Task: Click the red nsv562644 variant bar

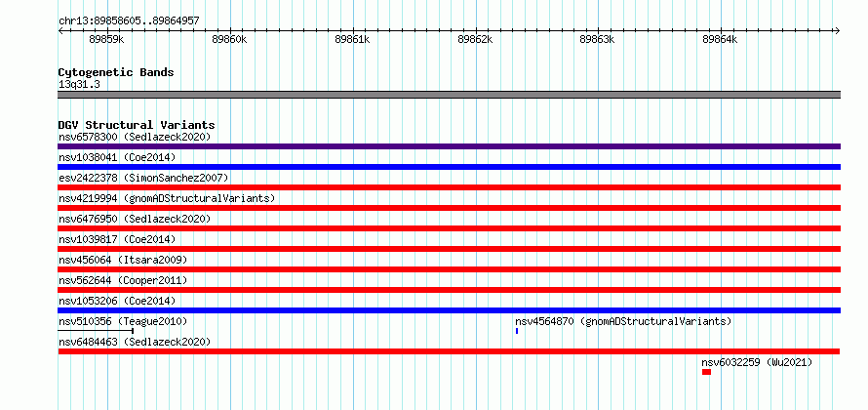Action: (449, 290)
